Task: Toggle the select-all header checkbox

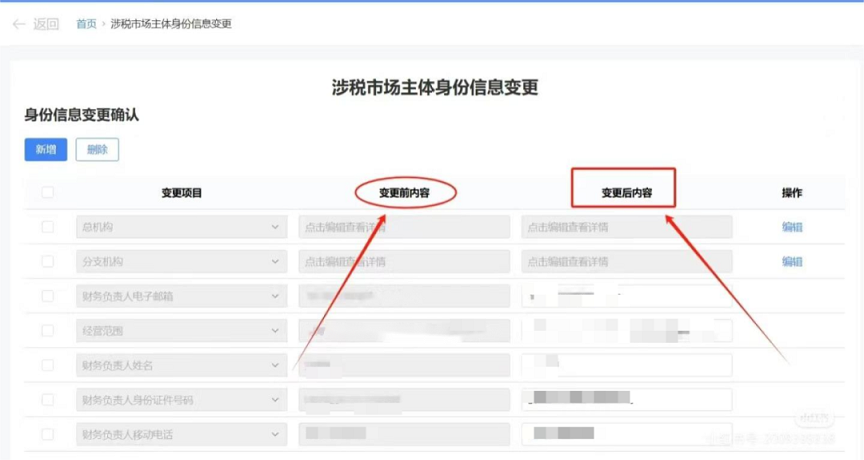Action: click(47, 192)
